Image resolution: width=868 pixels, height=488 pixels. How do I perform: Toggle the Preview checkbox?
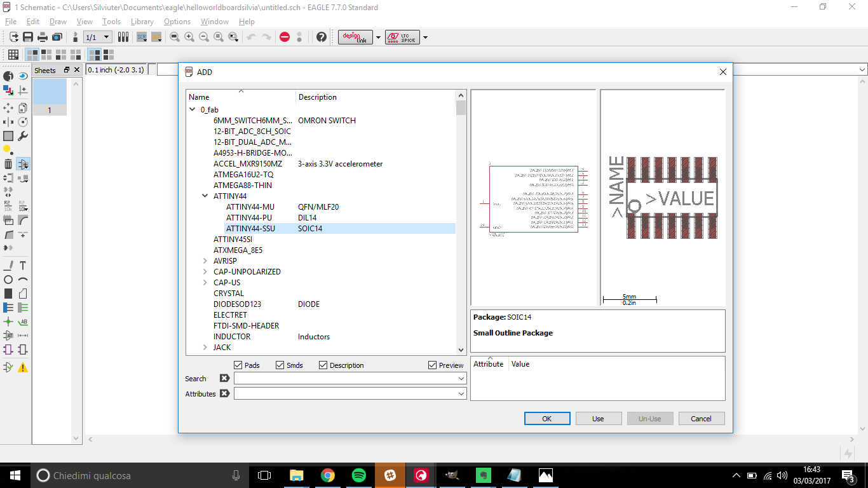[433, 365]
